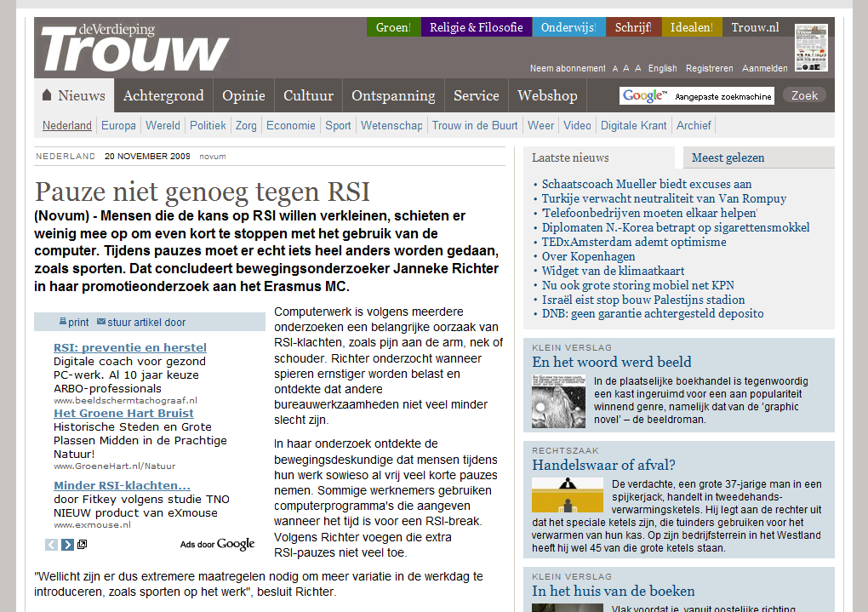The height and width of the screenshot is (612, 868).
Task: Go to the Wetenschap subsection
Action: (x=391, y=125)
